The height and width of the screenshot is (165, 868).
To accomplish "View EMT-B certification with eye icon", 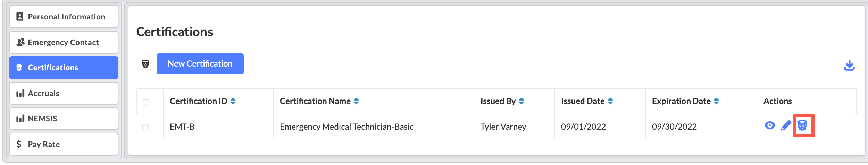I will [x=770, y=125].
